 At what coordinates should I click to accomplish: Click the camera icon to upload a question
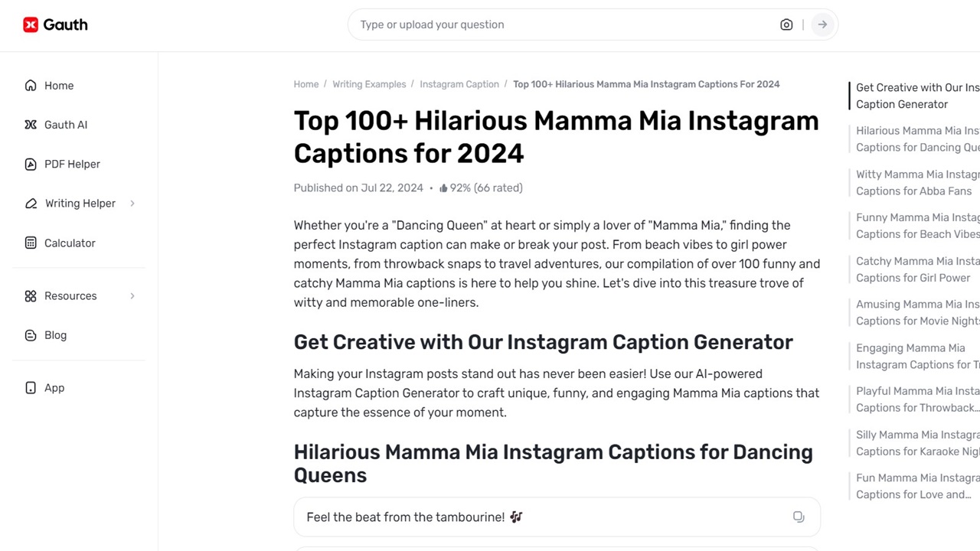(x=786, y=24)
